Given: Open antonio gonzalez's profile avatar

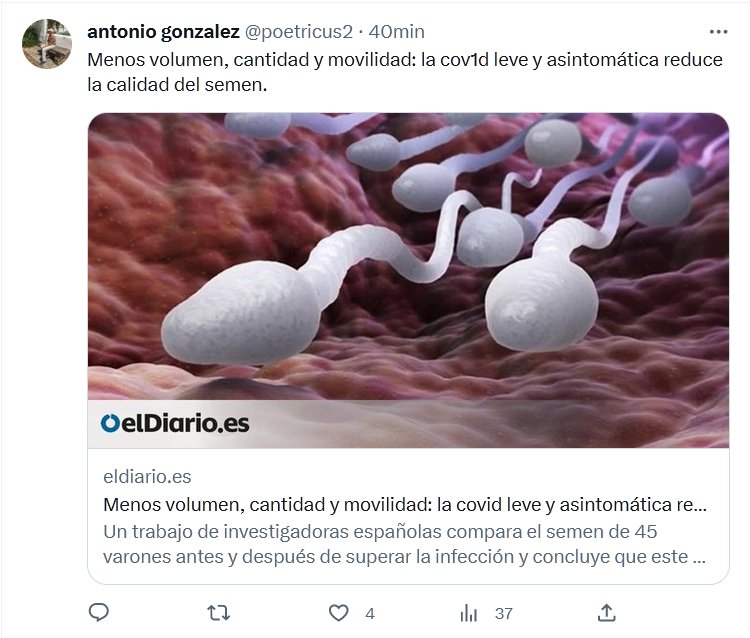Looking at the screenshot, I should 47,44.
